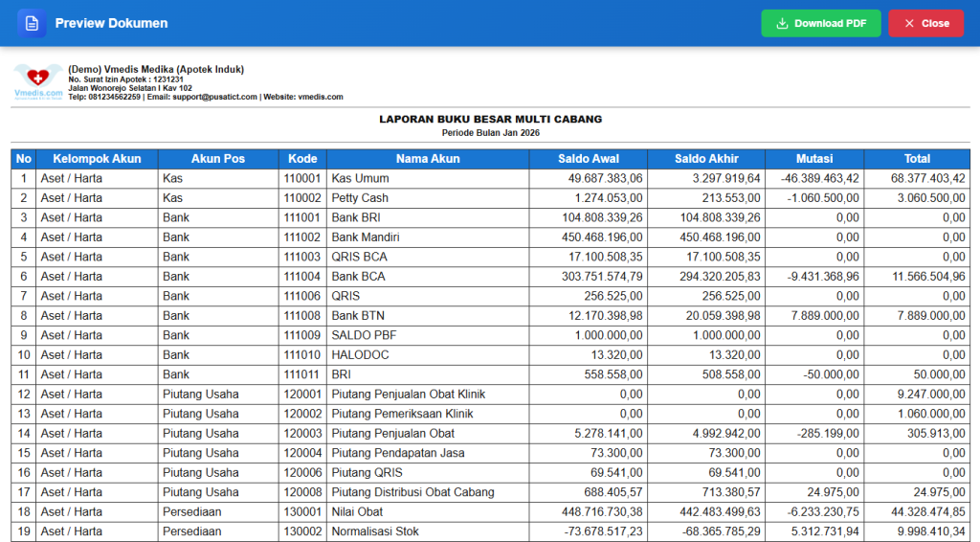Select the Piutang Penjualan Obat Klinik row

[x=490, y=395]
